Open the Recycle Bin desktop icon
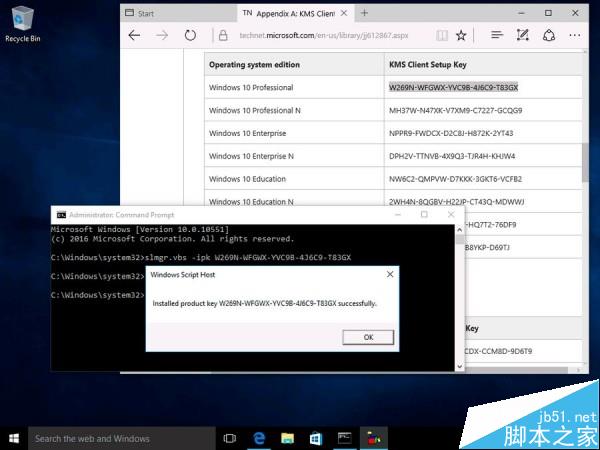Screen dimensions: 600x450 point(22,22)
